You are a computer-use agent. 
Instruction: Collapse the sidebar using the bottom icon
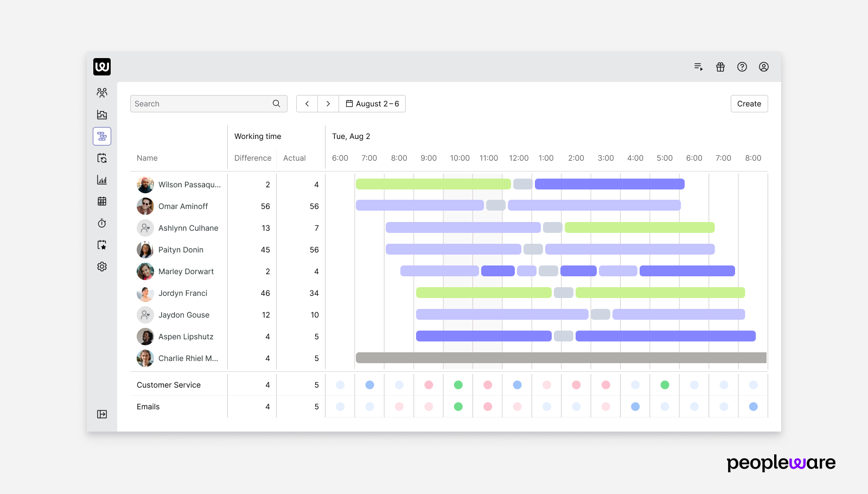tap(102, 414)
